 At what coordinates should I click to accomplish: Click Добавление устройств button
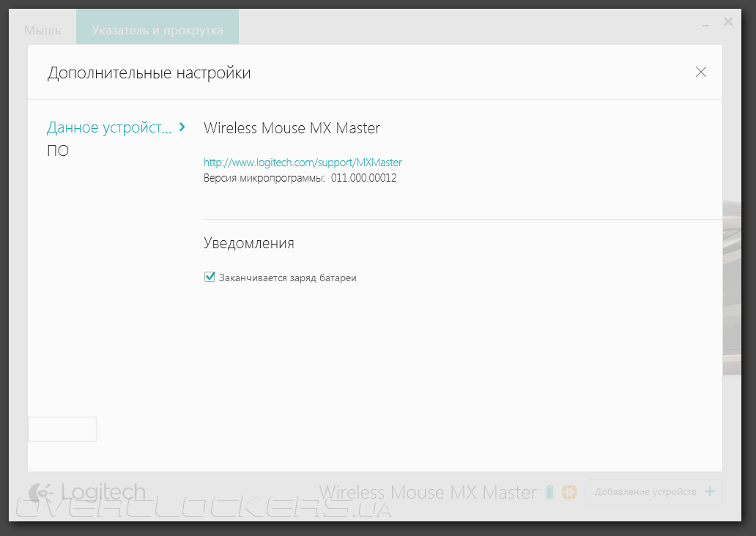pyautogui.click(x=653, y=491)
